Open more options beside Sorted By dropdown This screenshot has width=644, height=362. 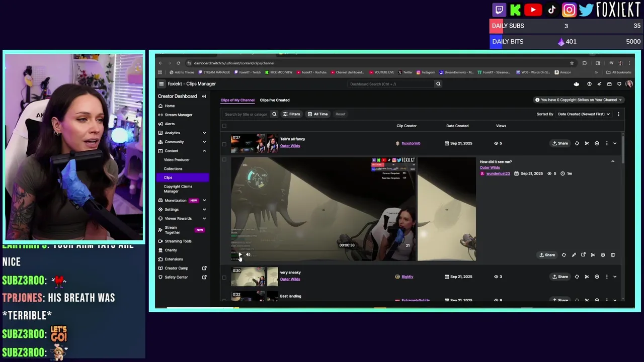(618, 114)
